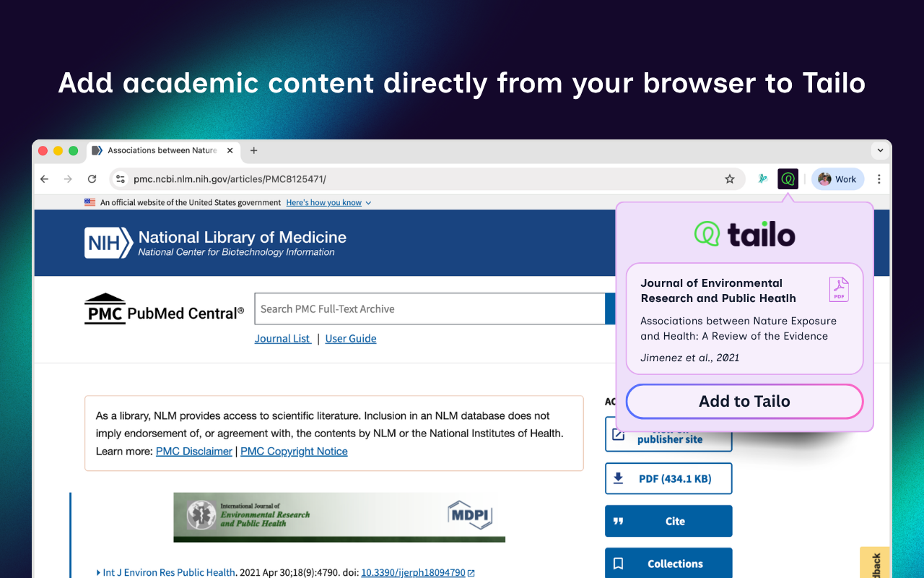Click the yellow Feedback tab
The height and width of the screenshot is (578, 924).
tap(876, 564)
